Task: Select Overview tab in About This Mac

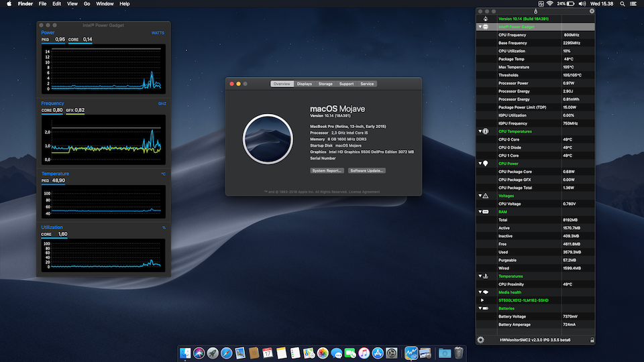Action: pos(282,84)
